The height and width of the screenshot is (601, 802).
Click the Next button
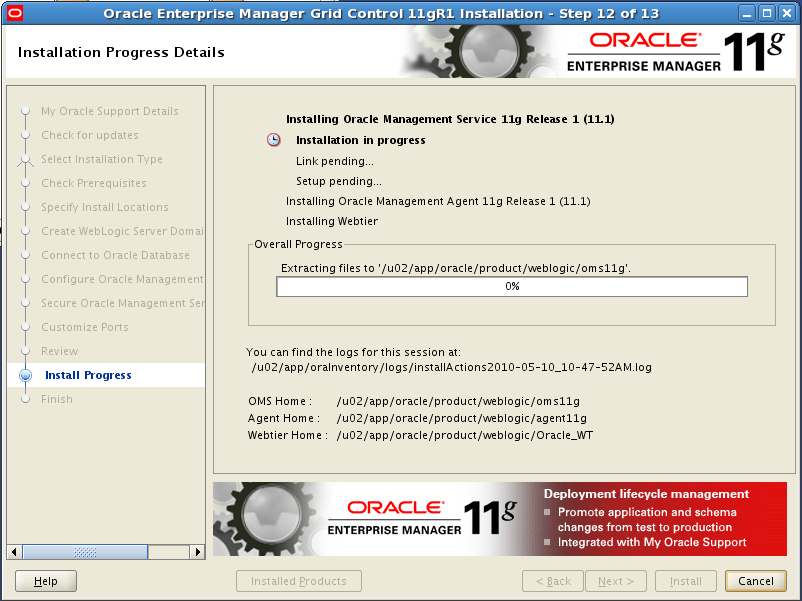coord(616,581)
